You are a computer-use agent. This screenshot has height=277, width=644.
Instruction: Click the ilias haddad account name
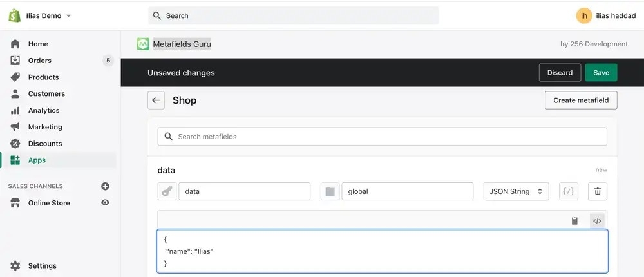616,15
